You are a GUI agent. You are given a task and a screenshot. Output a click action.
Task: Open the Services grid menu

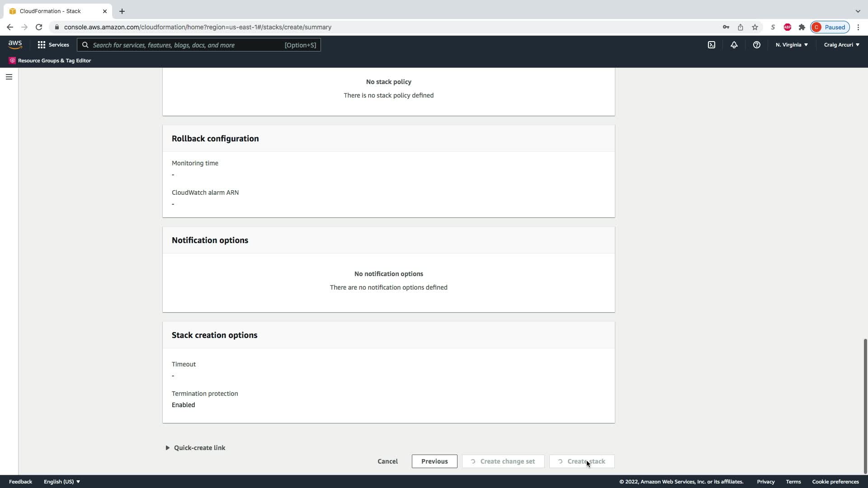pos(53,45)
